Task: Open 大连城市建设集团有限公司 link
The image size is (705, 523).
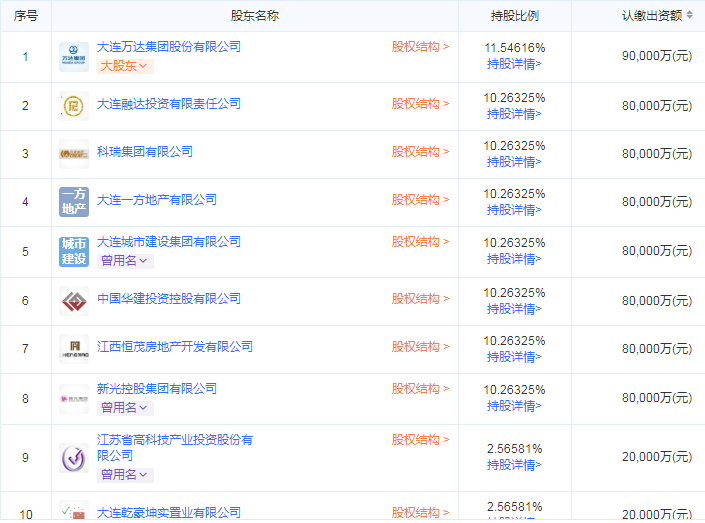Action: click(169, 242)
